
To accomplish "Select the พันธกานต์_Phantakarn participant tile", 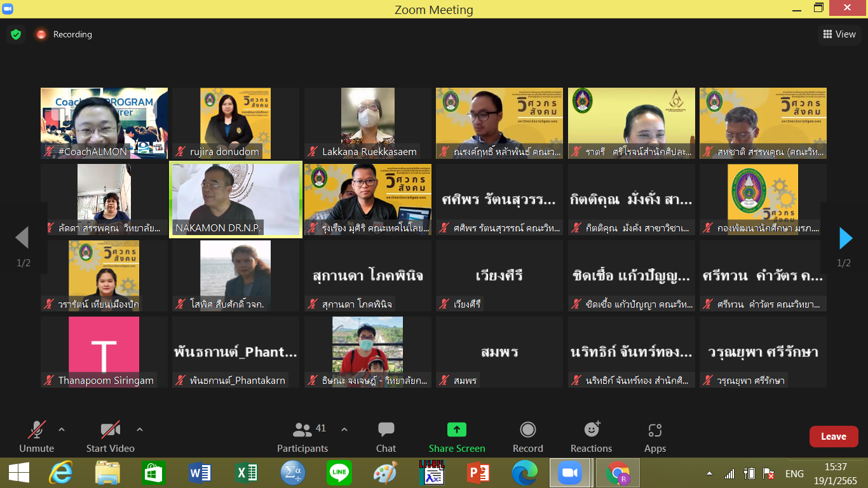I will tap(236, 352).
